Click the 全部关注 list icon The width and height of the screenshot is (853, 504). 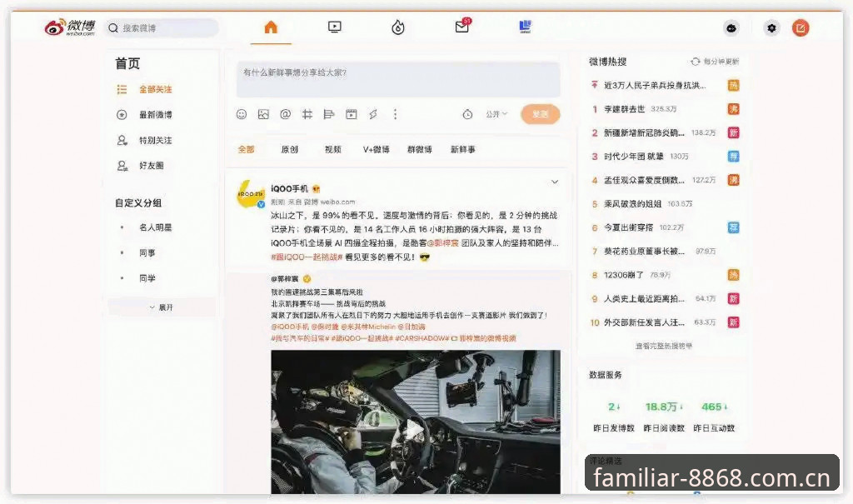pos(122,89)
